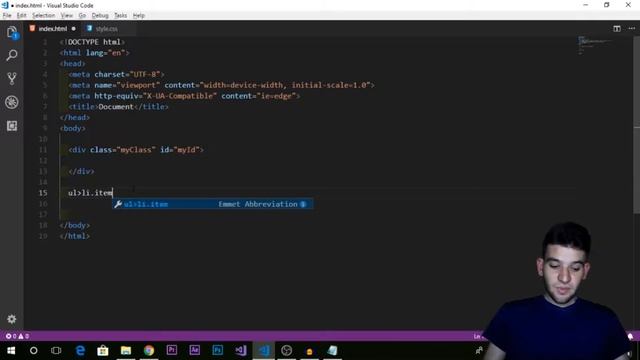Open the File menu

pyautogui.click(x=7, y=16)
